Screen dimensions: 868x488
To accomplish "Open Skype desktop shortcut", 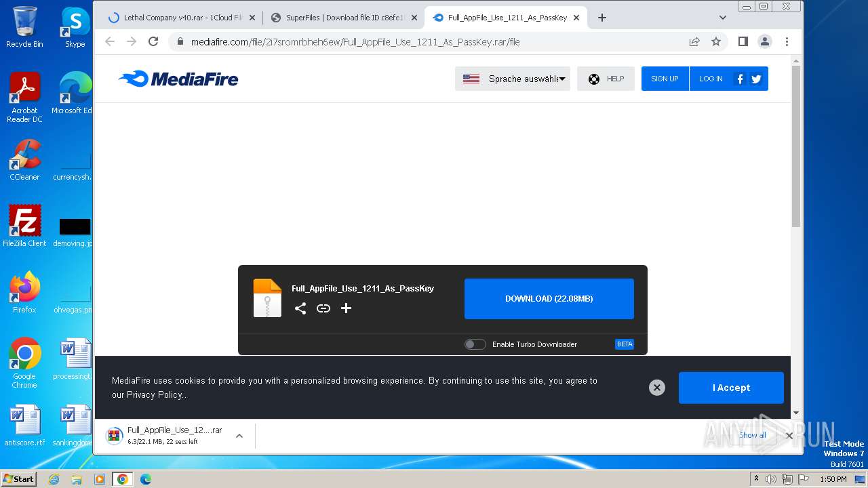I will [75, 27].
